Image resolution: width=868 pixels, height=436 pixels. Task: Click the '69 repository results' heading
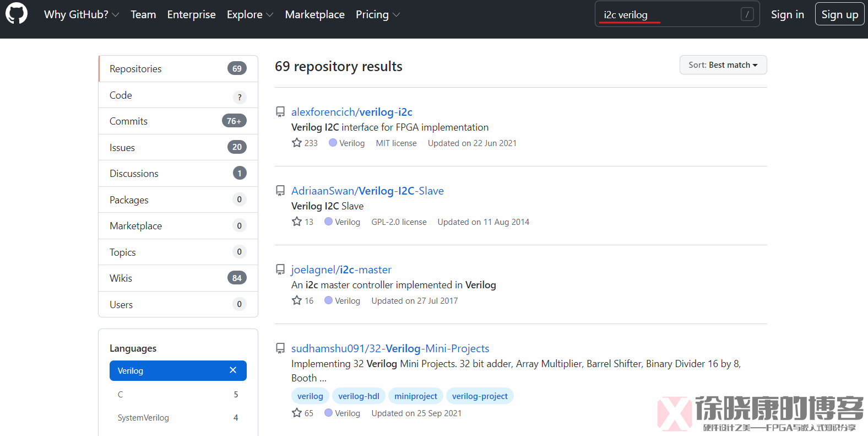pyautogui.click(x=339, y=66)
